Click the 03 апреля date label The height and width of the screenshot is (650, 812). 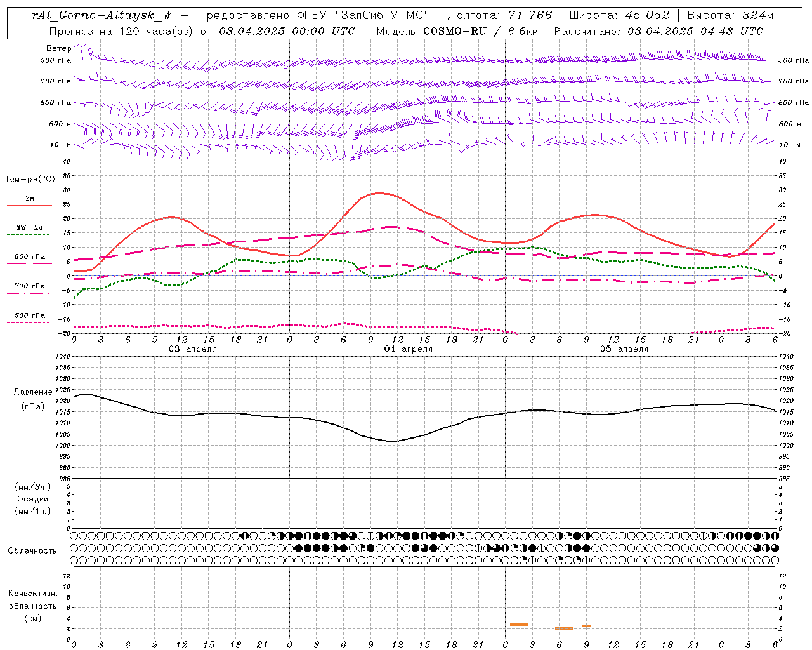(192, 349)
